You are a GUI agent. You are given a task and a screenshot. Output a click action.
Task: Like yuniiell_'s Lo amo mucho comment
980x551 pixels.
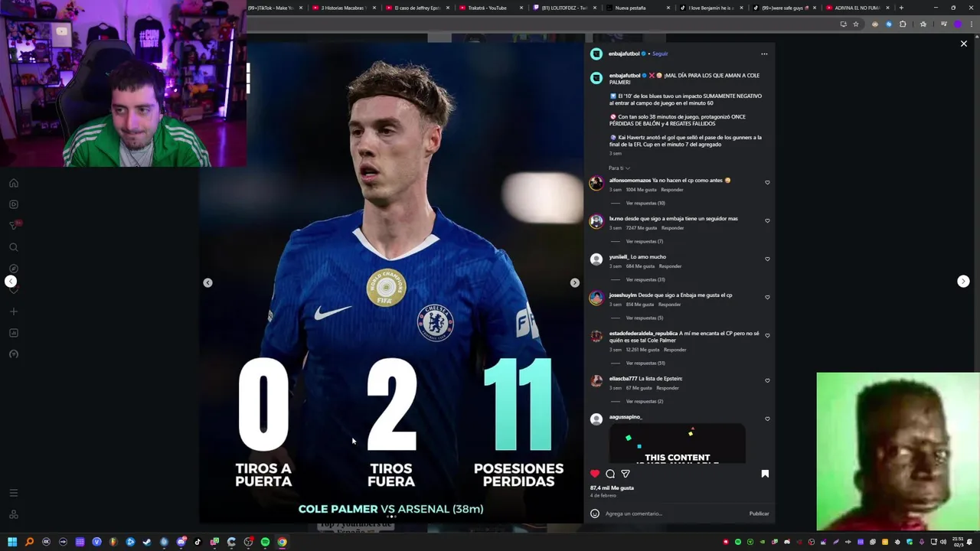click(x=767, y=259)
